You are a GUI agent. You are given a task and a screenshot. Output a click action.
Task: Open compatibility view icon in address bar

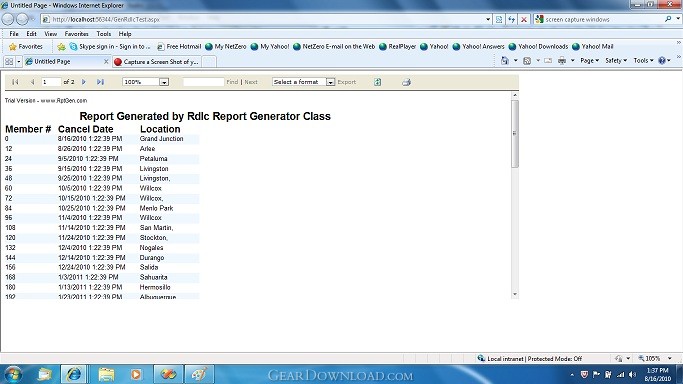click(x=499, y=19)
